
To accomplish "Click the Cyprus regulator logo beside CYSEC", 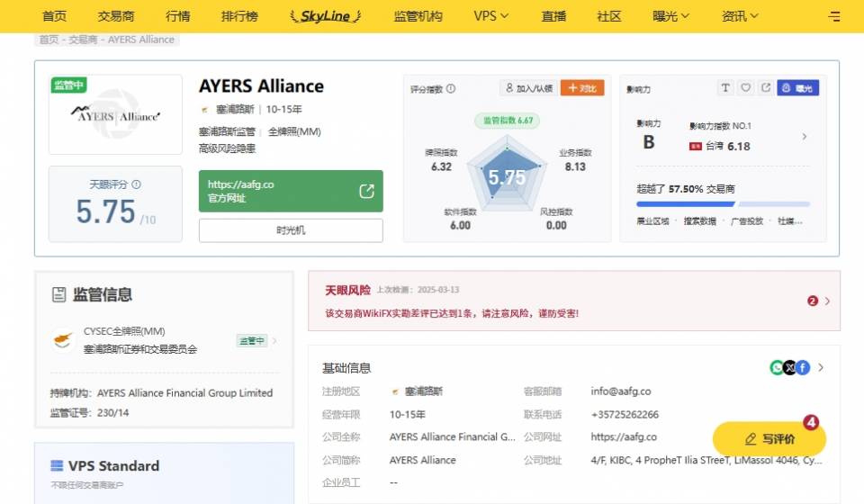I will coord(63,340).
